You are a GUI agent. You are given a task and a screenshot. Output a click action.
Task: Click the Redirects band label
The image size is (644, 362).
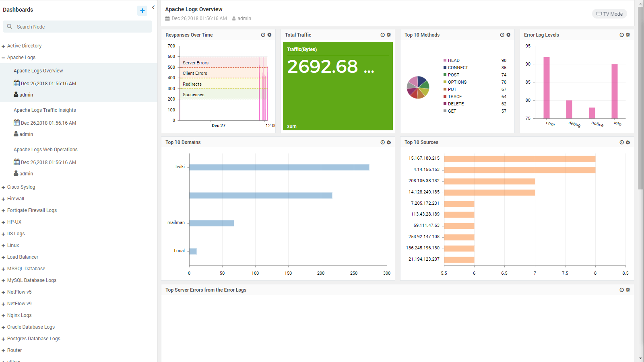tap(192, 84)
